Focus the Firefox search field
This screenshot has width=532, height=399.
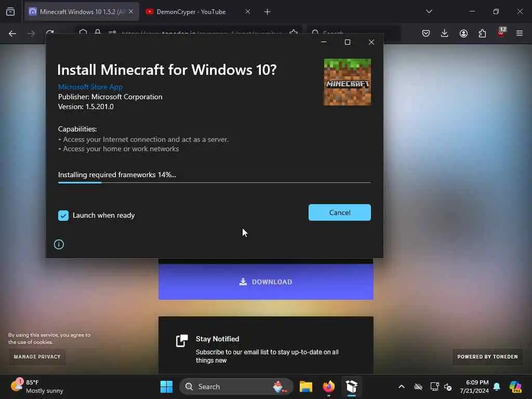coord(353,33)
